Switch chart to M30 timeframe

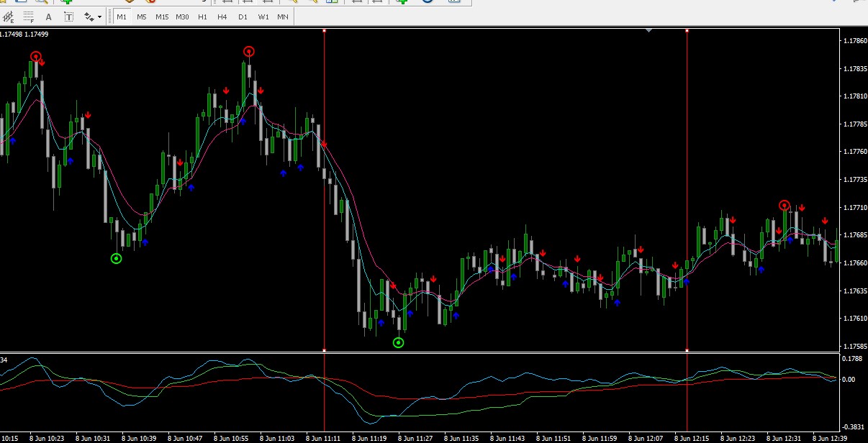pyautogui.click(x=182, y=16)
